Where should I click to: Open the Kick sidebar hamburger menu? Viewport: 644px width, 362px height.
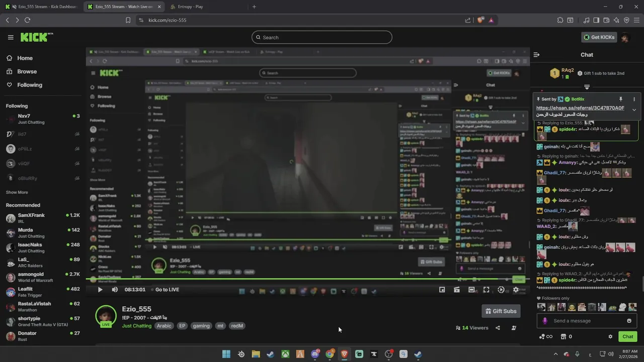click(11, 37)
